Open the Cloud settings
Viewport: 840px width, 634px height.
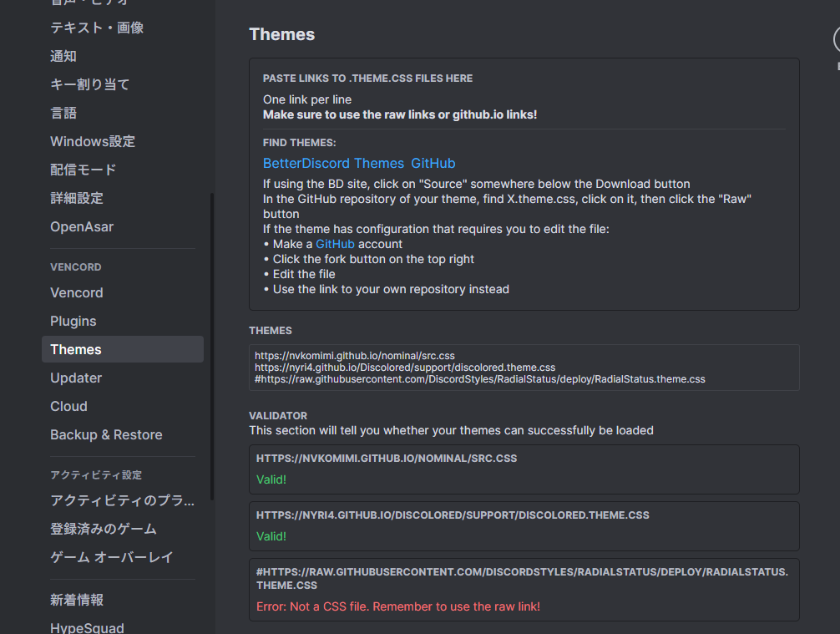pyautogui.click(x=68, y=406)
